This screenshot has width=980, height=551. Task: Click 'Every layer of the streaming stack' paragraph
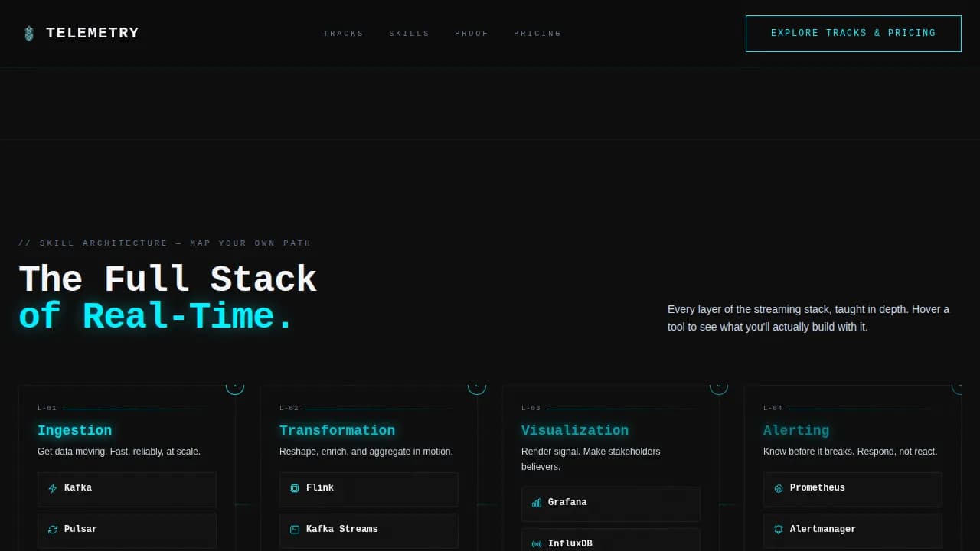click(808, 318)
